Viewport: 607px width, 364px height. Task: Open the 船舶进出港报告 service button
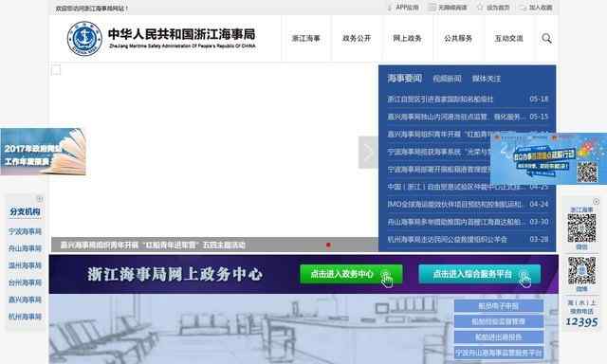[499, 337]
